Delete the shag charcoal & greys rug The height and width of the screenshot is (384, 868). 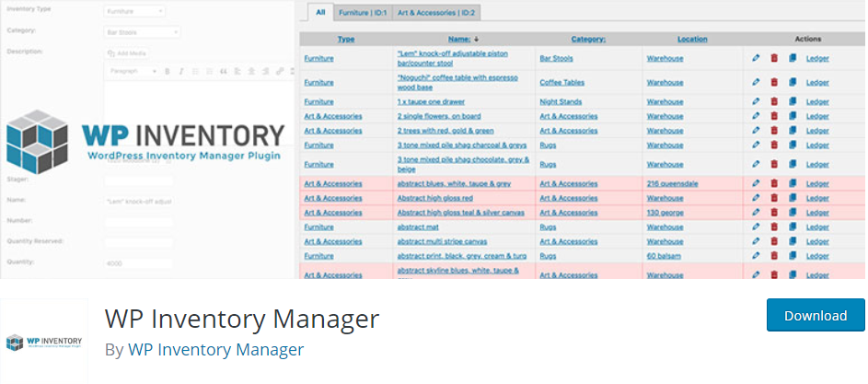click(774, 145)
